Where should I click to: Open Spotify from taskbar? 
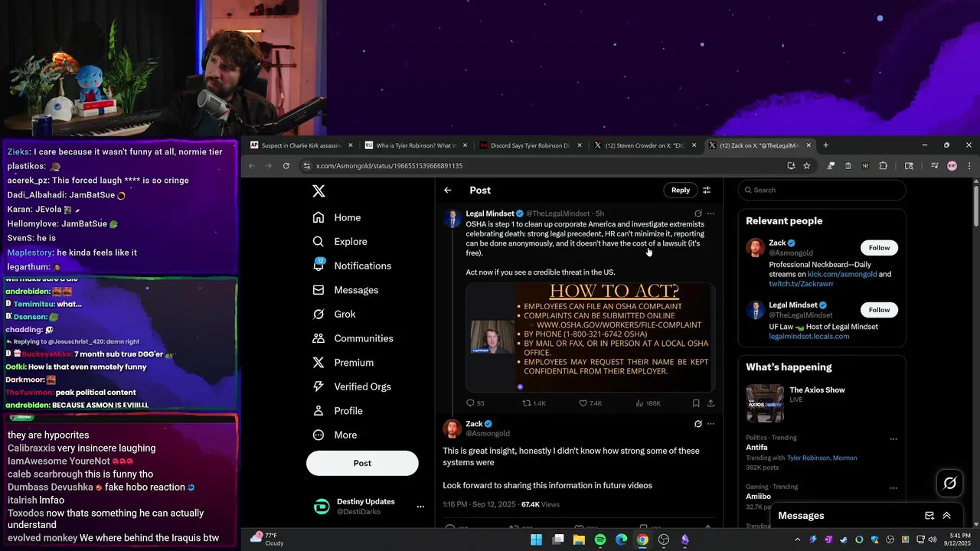[600, 540]
